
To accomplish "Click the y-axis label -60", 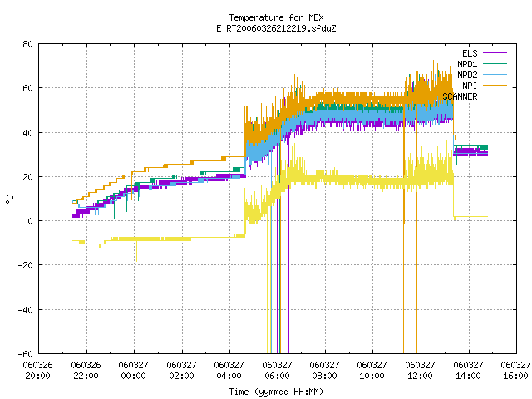I will [x=26, y=354].
